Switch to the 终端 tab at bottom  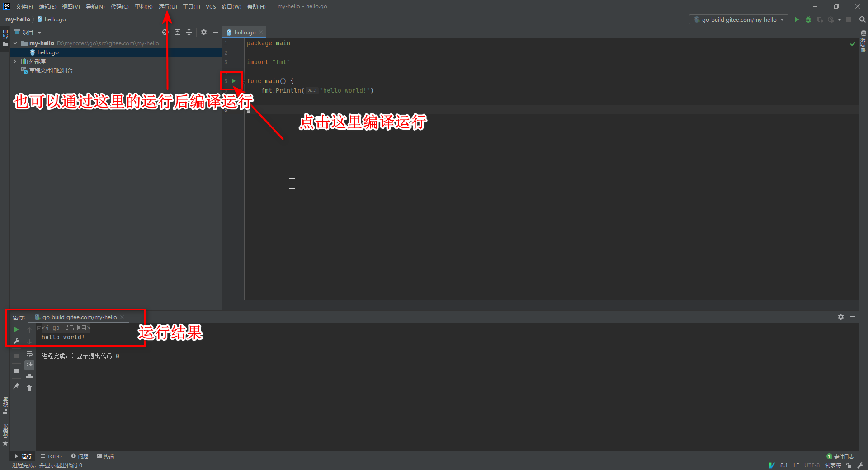108,456
